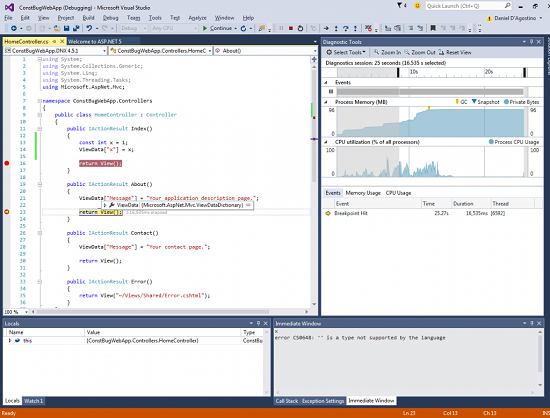The image size is (550, 418).
Task: Switch to the CPU Usage tab
Action: (x=398, y=193)
